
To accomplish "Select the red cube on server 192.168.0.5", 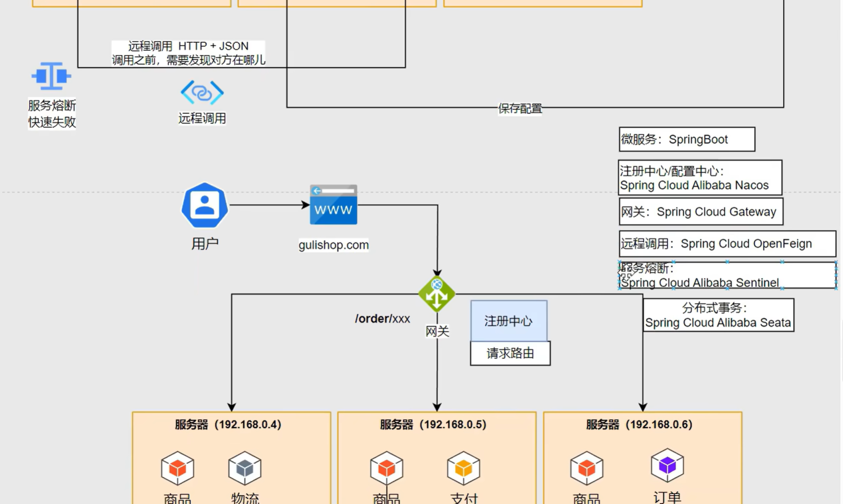I will point(387,468).
